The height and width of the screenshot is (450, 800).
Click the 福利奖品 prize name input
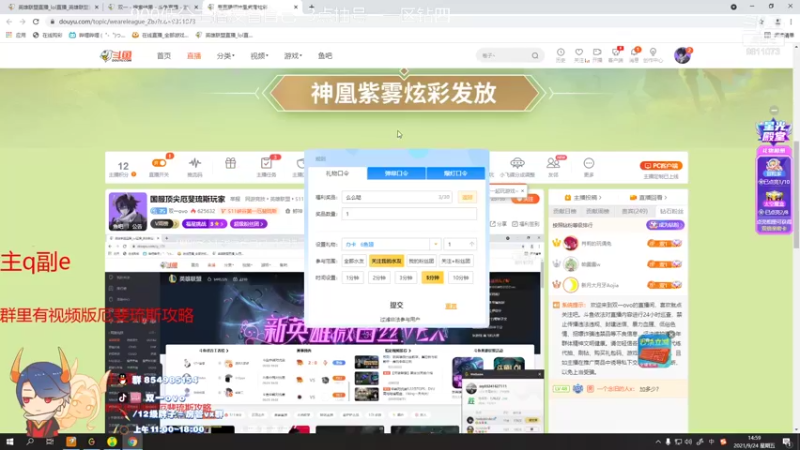[397, 197]
